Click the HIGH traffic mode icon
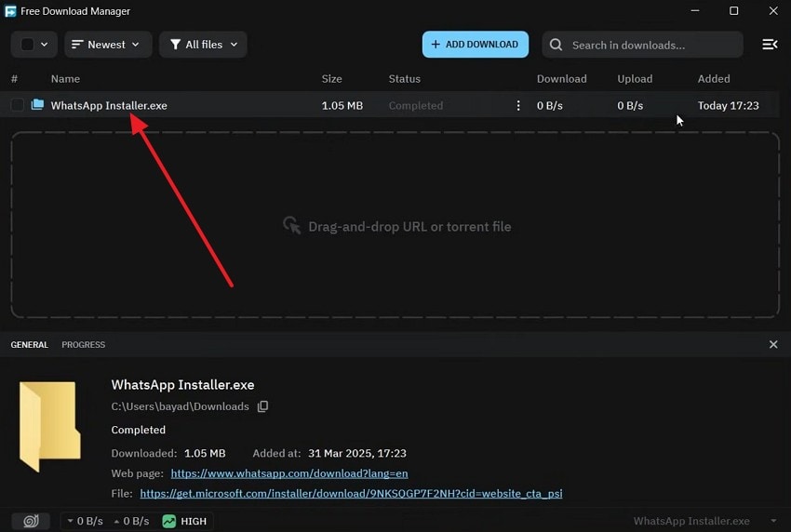This screenshot has height=532, width=791. [x=169, y=521]
